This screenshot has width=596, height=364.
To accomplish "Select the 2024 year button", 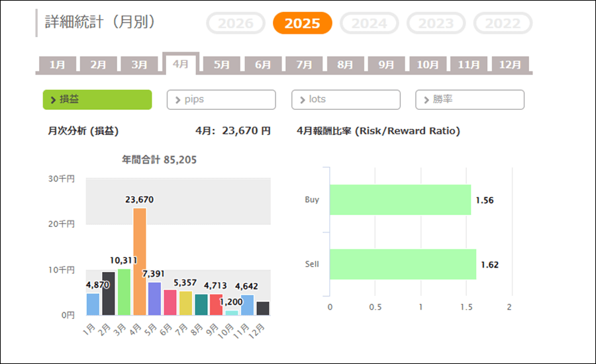I will pos(369,24).
